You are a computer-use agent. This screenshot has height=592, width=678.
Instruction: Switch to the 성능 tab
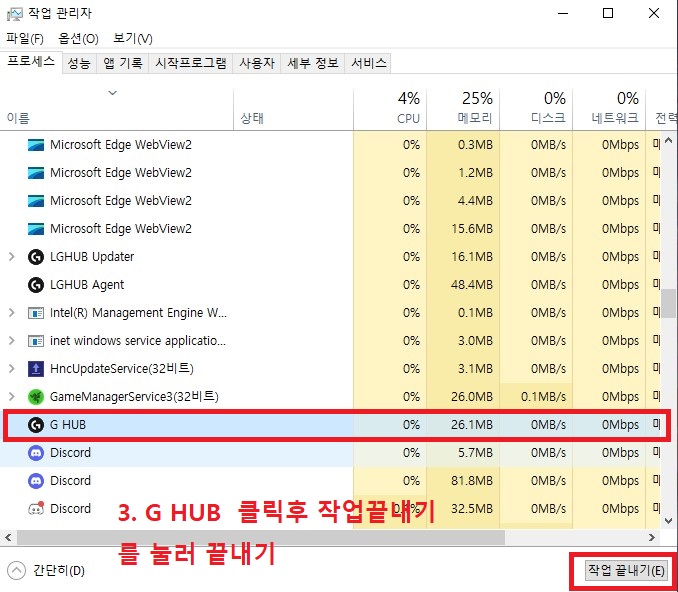(x=79, y=63)
